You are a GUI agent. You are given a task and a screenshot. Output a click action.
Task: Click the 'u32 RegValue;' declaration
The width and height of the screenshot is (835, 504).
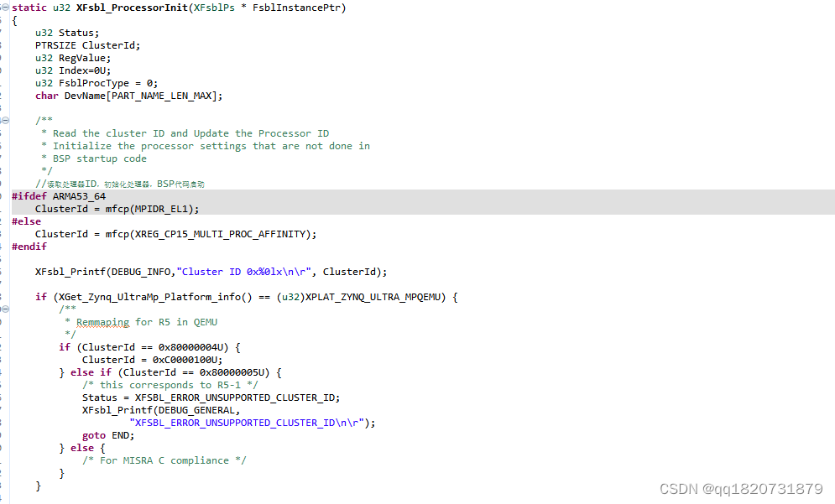73,58
